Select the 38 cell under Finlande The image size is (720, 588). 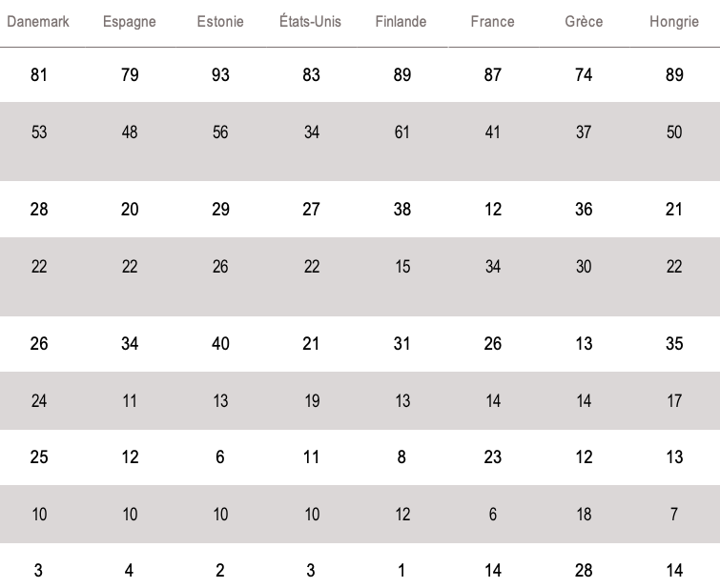pyautogui.click(x=401, y=210)
